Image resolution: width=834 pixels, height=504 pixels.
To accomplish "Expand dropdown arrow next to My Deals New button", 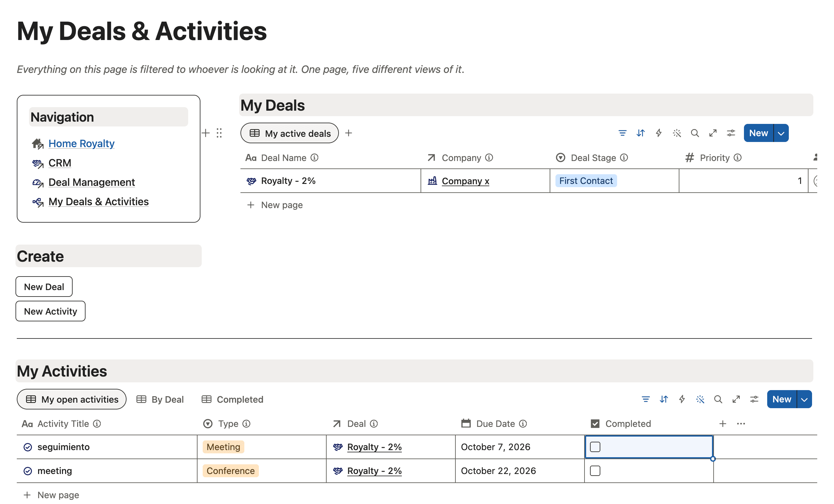I will tap(781, 133).
